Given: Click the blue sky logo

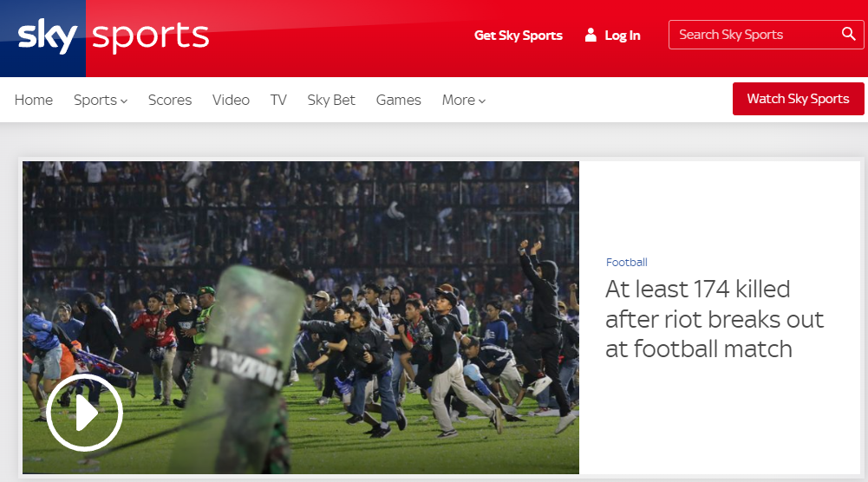Looking at the screenshot, I should (x=47, y=36).
